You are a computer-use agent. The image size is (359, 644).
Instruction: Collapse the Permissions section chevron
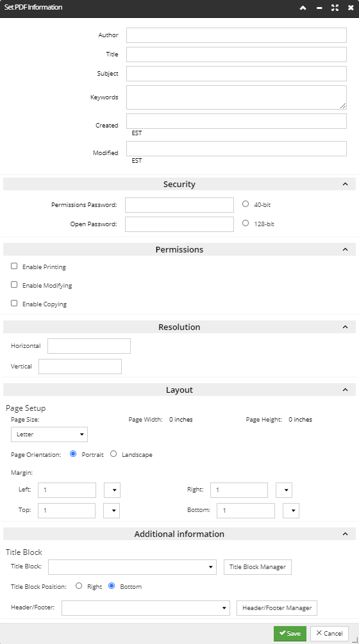click(345, 249)
